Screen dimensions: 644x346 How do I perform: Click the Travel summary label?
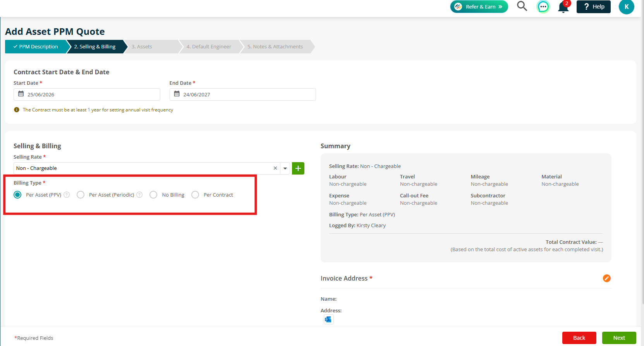407,176
